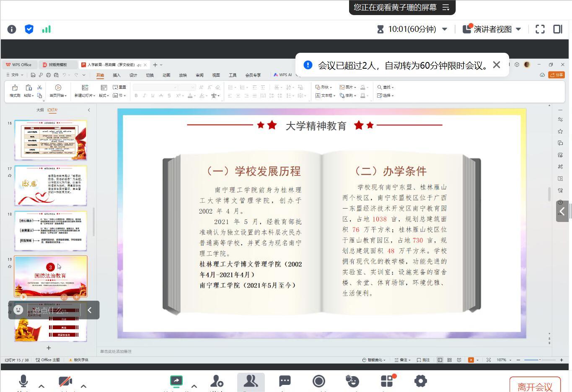Screen dimensions: 572x392
Task: Click the orange Share (分享) button
Action: (556, 75)
